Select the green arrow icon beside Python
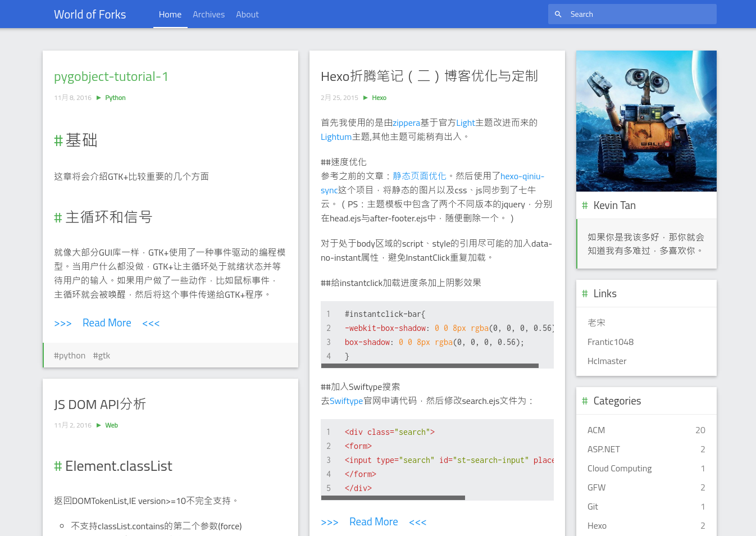The width and height of the screenshot is (756, 536). [99, 97]
